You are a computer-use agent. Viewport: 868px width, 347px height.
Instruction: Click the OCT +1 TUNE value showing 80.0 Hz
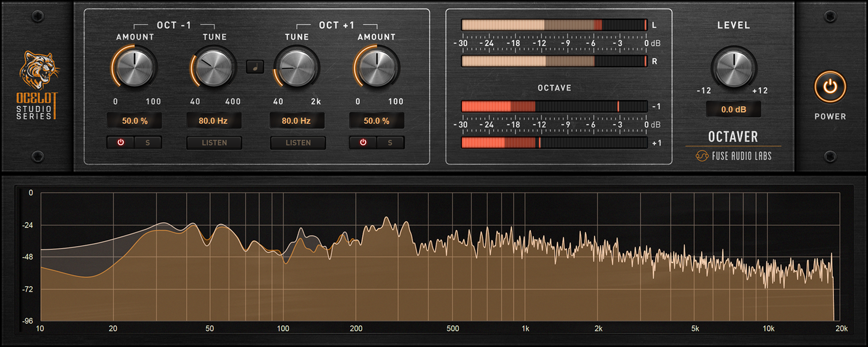298,120
